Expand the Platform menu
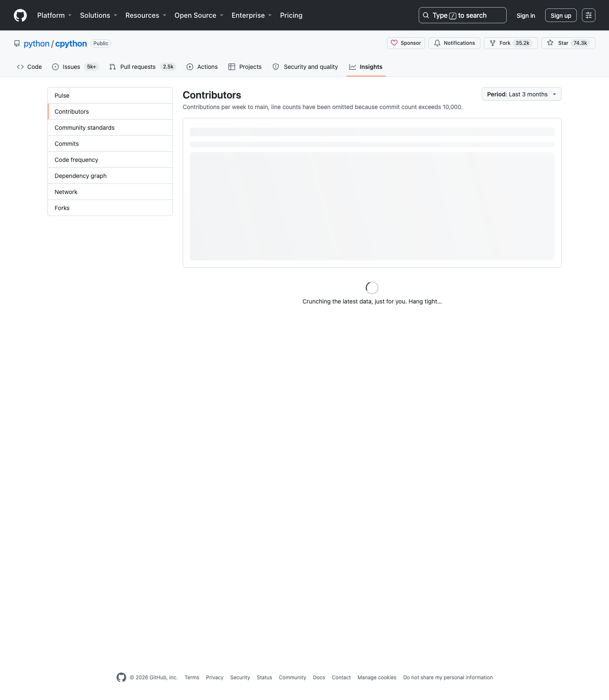The height and width of the screenshot is (700, 609). coord(55,15)
